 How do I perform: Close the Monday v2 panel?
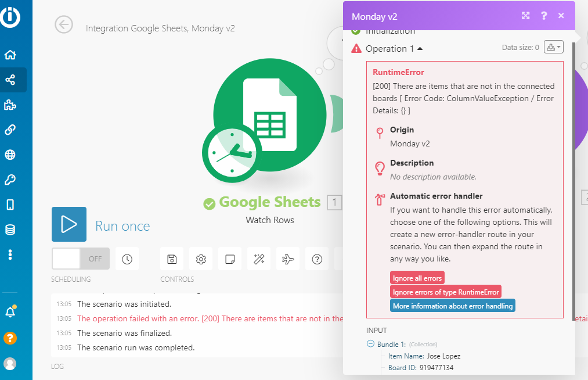coord(561,15)
